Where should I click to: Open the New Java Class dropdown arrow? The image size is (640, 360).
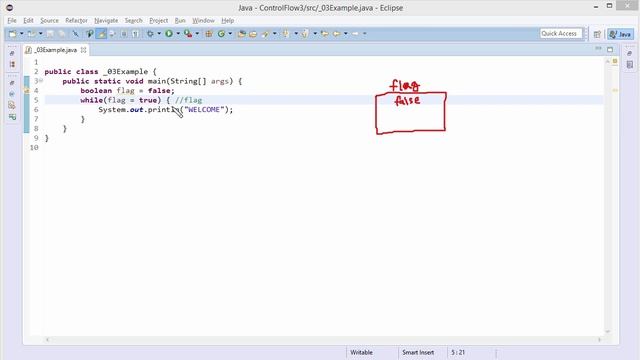pos(230,34)
